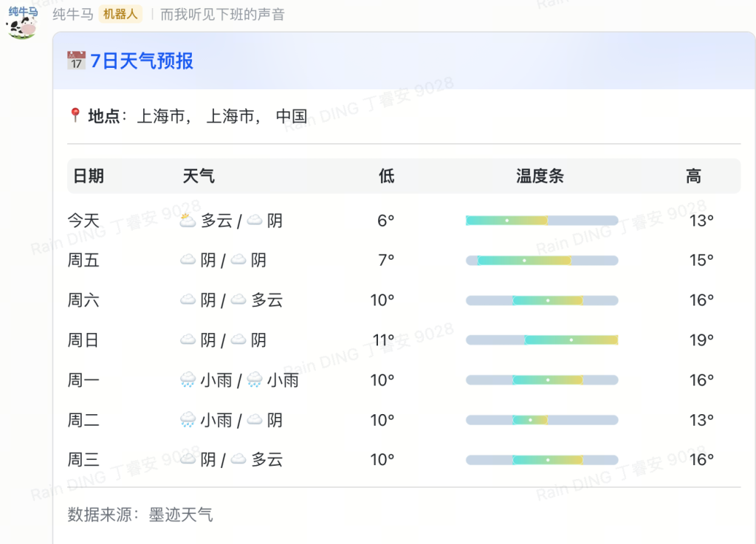This screenshot has height=544, width=756.
Task: Click the 7日天气预报 card title
Action: [x=142, y=61]
